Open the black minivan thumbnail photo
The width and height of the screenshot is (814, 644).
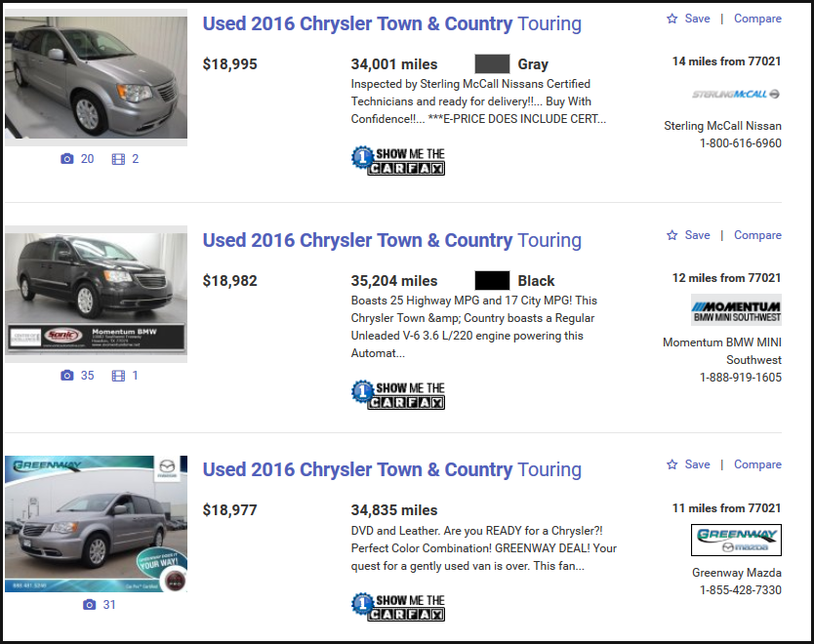(96, 294)
